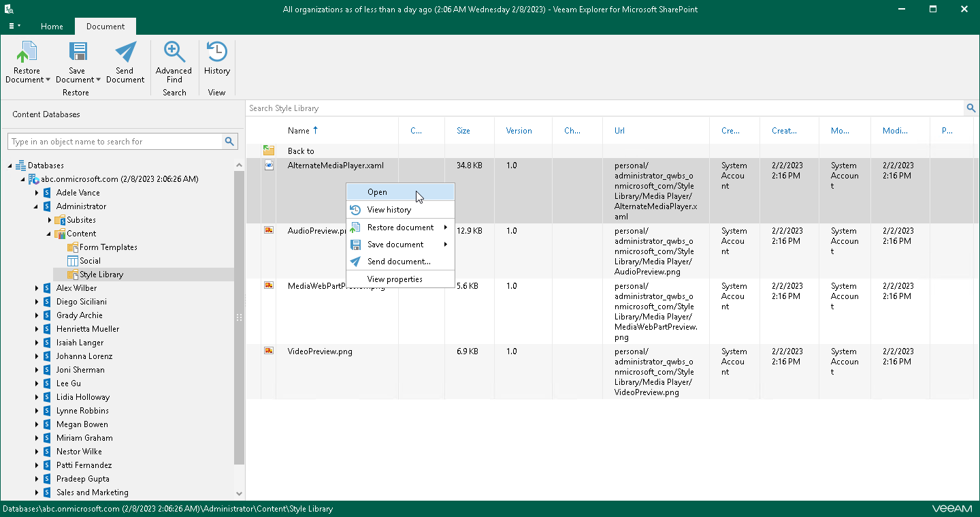Expand the Adele Vance tree node
This screenshot has height=517, width=980.
[x=37, y=193]
